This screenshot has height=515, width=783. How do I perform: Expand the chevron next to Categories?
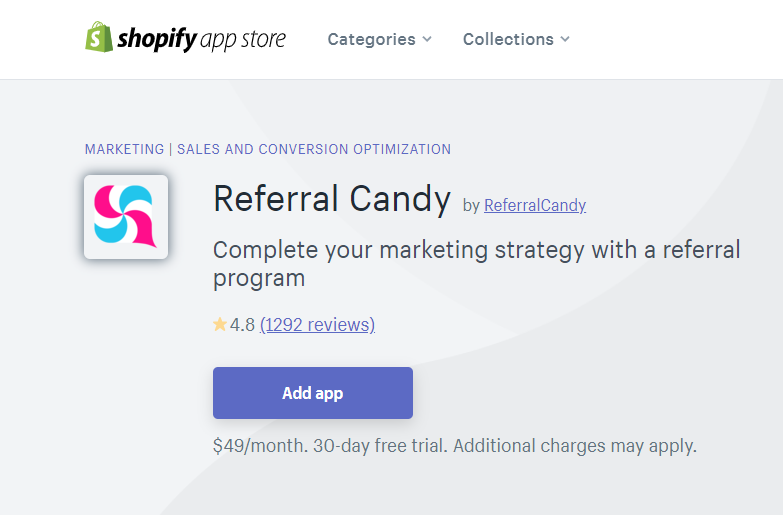(427, 39)
